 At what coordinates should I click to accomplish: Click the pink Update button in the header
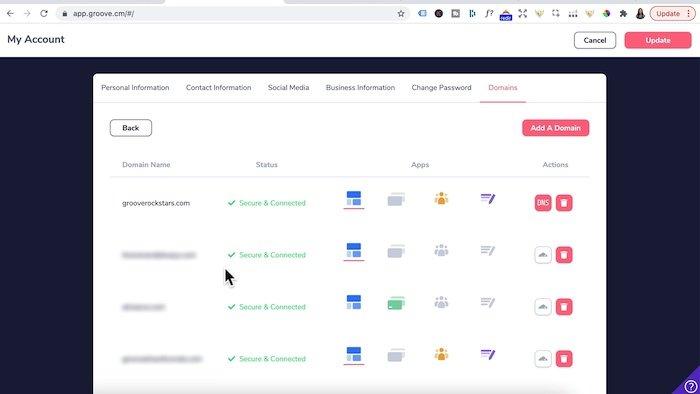[x=658, y=40]
